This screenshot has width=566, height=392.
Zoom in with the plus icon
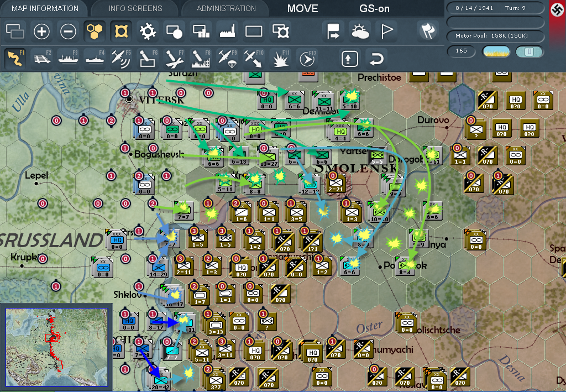pyautogui.click(x=41, y=32)
